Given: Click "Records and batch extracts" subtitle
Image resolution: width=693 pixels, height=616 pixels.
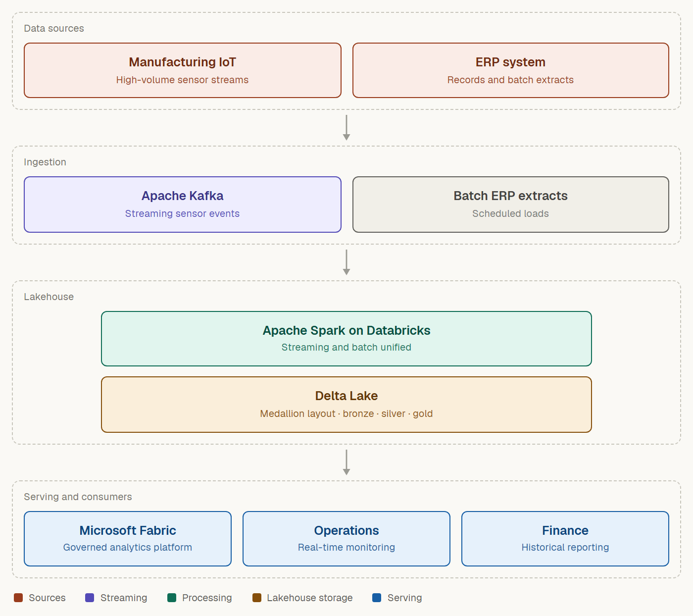Looking at the screenshot, I should point(511,80).
